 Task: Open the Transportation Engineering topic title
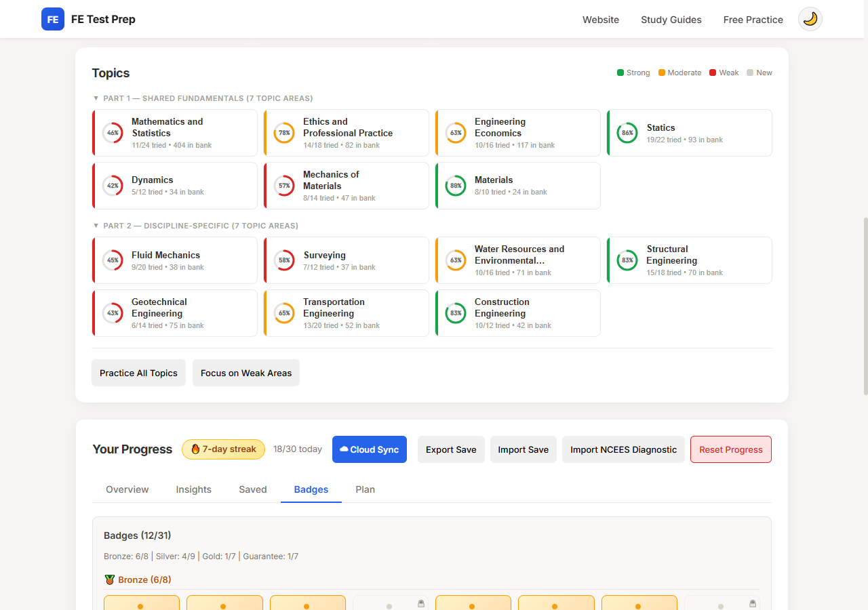click(334, 308)
